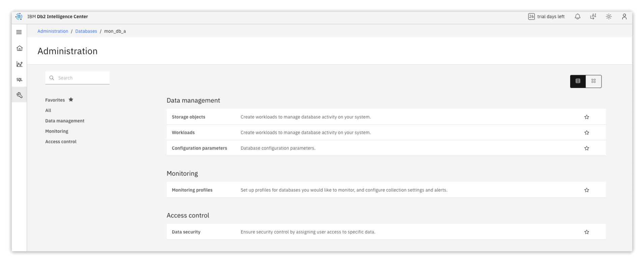Favorite the Monitoring profiles row star

coord(587,190)
